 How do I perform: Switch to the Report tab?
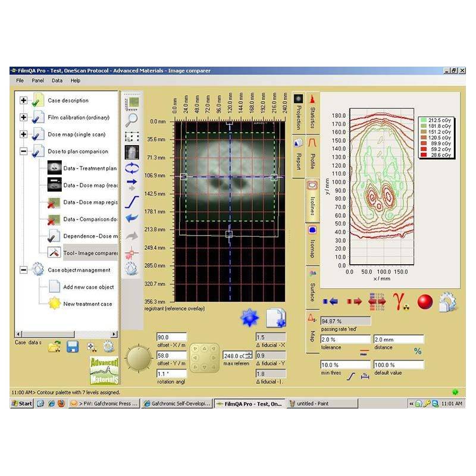point(298,156)
